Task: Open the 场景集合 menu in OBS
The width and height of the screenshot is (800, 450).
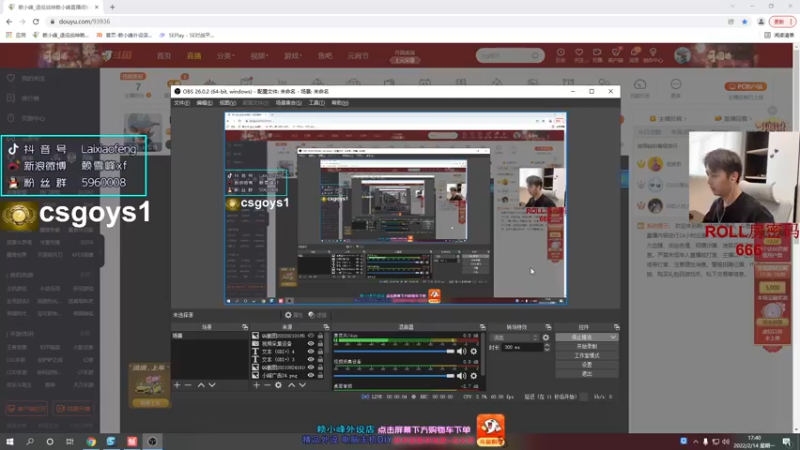Action: click(288, 103)
